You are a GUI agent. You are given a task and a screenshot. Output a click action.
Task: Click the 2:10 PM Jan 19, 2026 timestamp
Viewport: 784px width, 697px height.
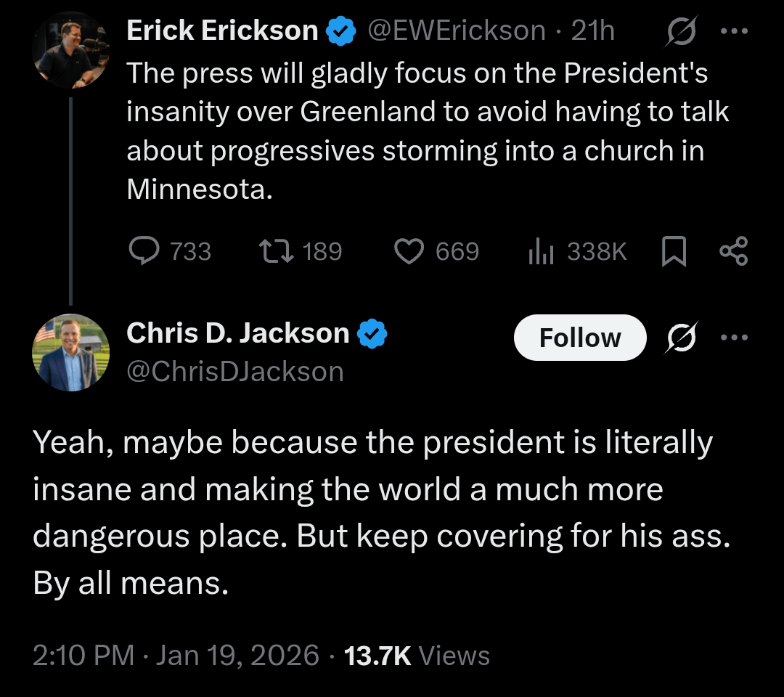point(176,656)
